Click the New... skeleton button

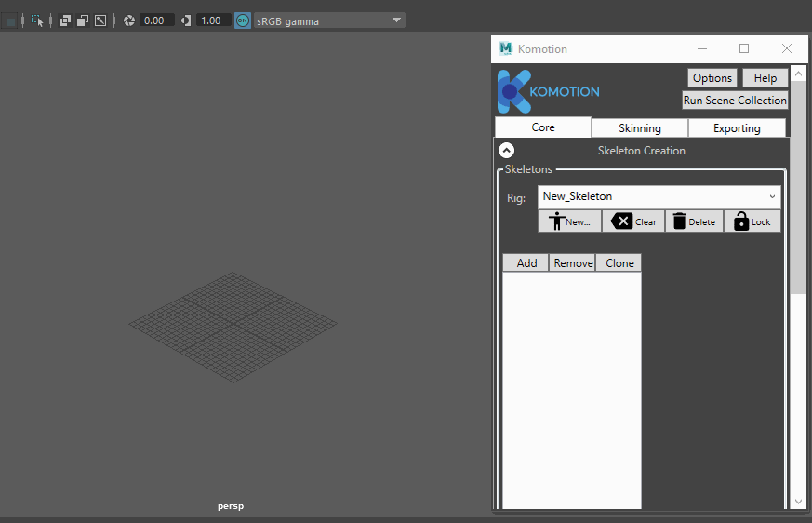pyautogui.click(x=569, y=221)
